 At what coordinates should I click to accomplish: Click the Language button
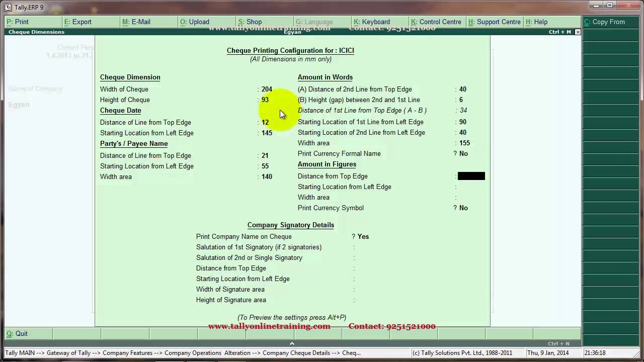pyautogui.click(x=323, y=22)
